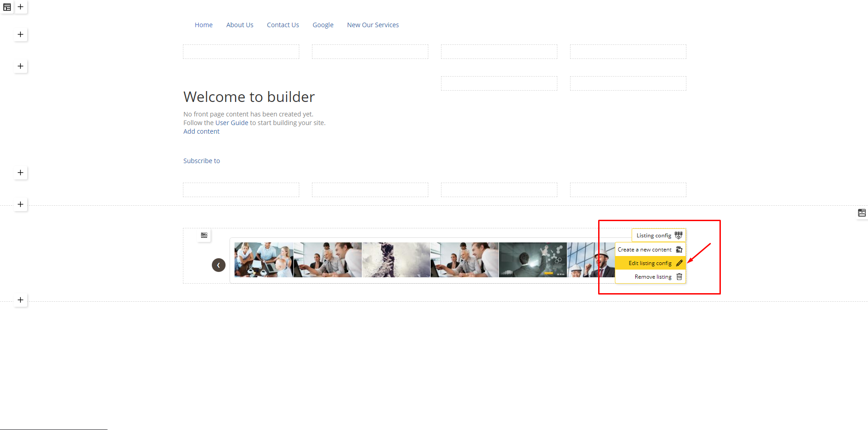Choose Create a new content
The width and height of the screenshot is (868, 430).
[650, 250]
